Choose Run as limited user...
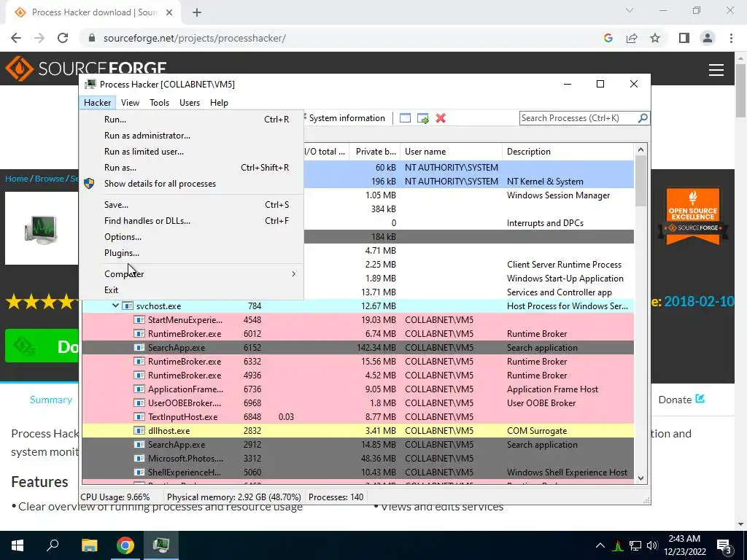This screenshot has height=560, width=747. [x=192, y=152]
